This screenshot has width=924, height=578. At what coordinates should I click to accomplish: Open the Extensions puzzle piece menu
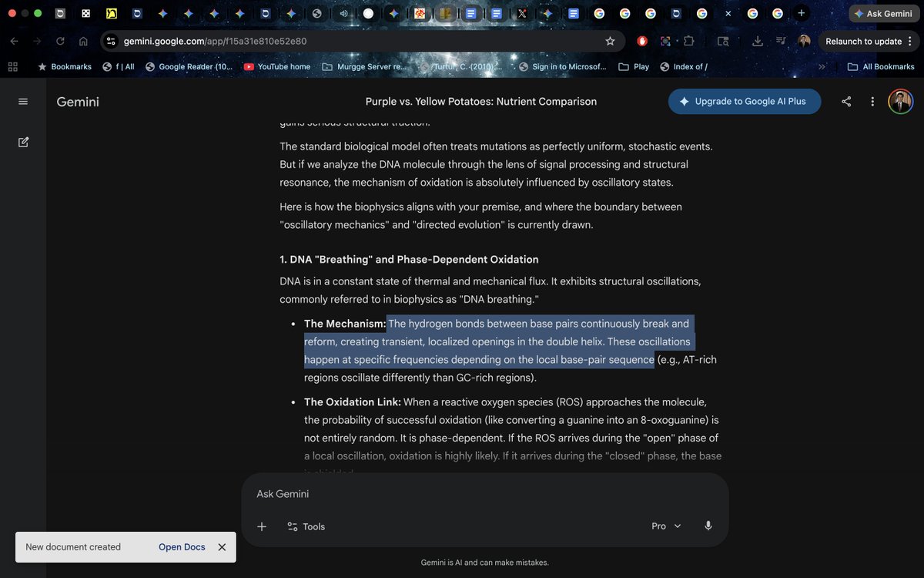pos(688,42)
